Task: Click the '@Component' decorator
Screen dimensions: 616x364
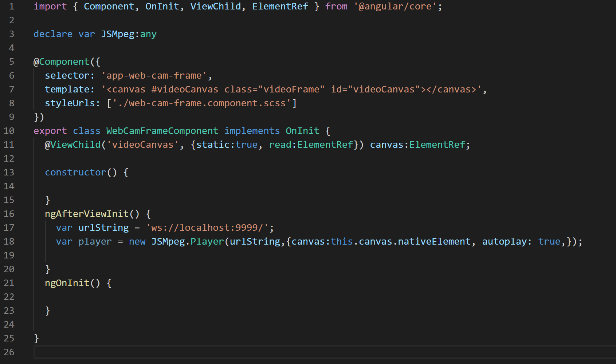Action: [62, 62]
